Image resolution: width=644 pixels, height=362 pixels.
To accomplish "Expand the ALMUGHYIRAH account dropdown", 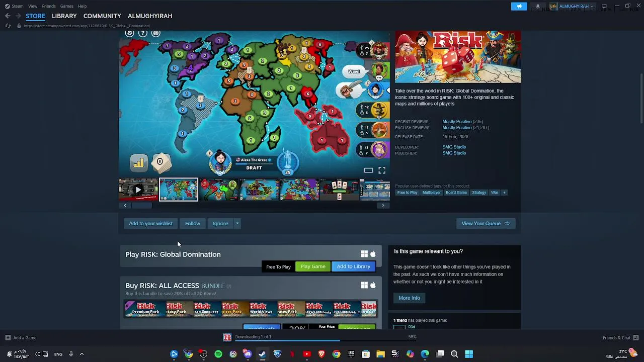I will [592, 6].
